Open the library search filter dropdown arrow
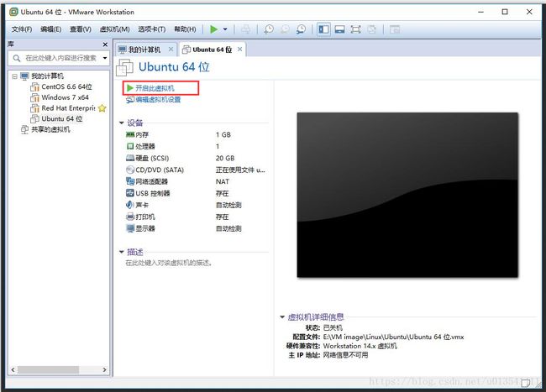 coord(105,58)
